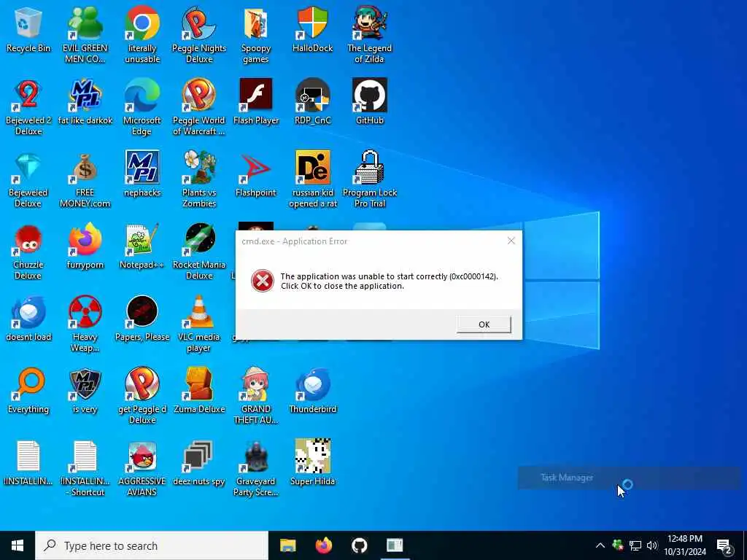The width and height of the screenshot is (747, 560).
Task: Launch Firefox from the taskbar
Action: (x=323, y=545)
